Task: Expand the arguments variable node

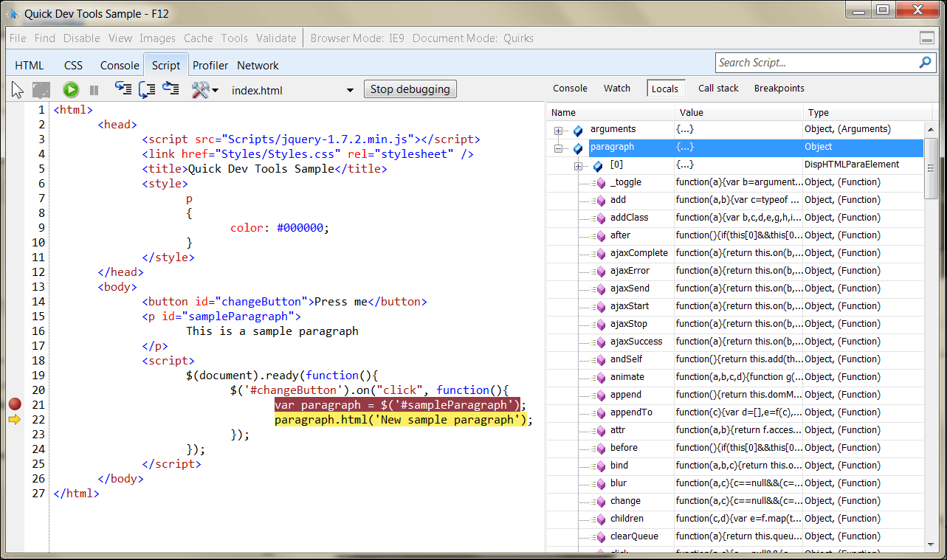Action: pos(559,131)
